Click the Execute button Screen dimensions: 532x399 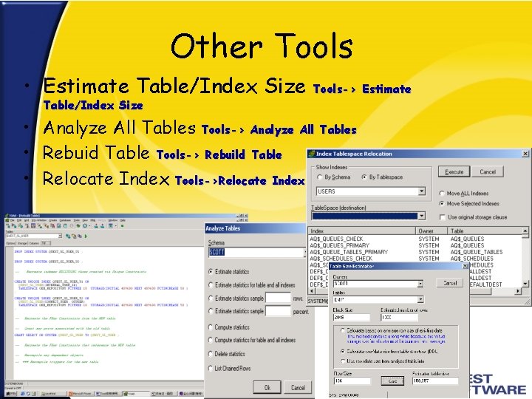(x=454, y=171)
